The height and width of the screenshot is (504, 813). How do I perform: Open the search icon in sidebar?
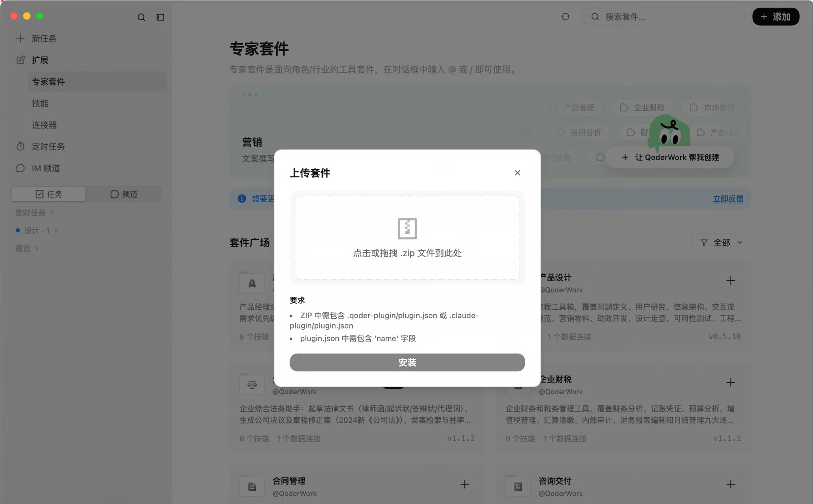(x=141, y=17)
